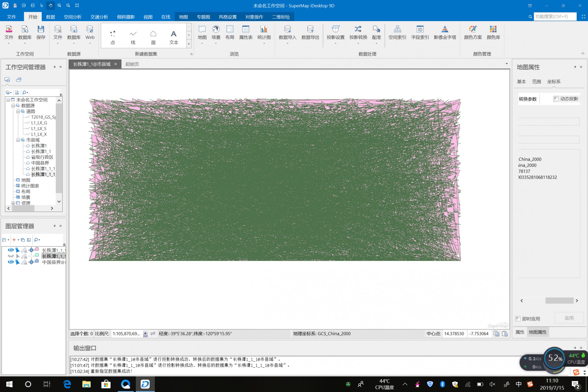Copy the map center point coordinates
Image resolution: width=588 pixels, height=392 pixels.
[496, 333]
